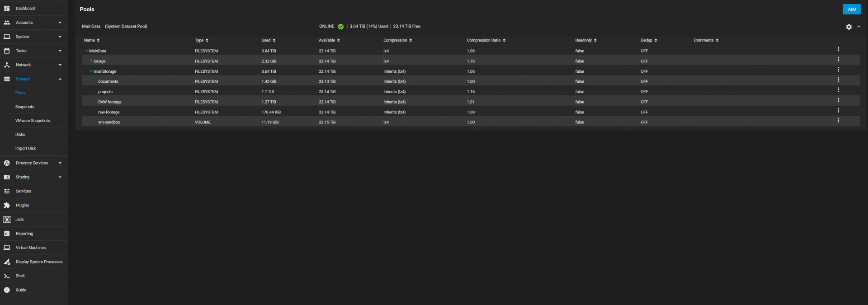The width and height of the screenshot is (868, 305).
Task: Collapse the MainData tree node chevron
Action: [86, 51]
